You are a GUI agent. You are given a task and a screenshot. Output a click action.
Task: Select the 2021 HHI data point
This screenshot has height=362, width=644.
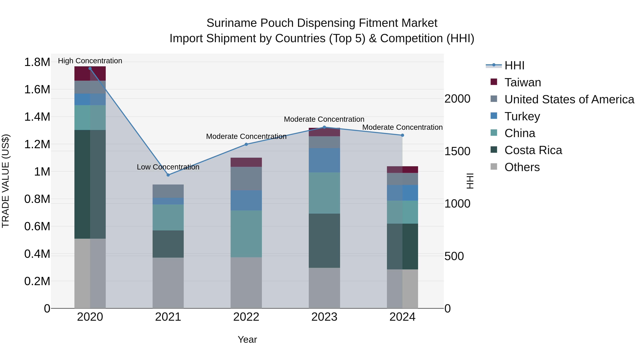(x=168, y=175)
